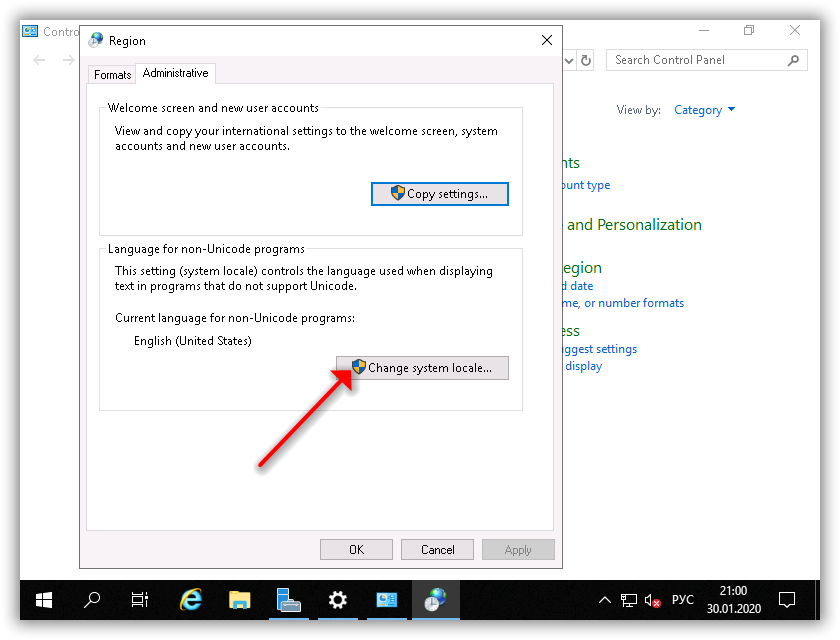Open the network tray icon
Image resolution: width=840 pixels, height=640 pixels.
coord(628,600)
